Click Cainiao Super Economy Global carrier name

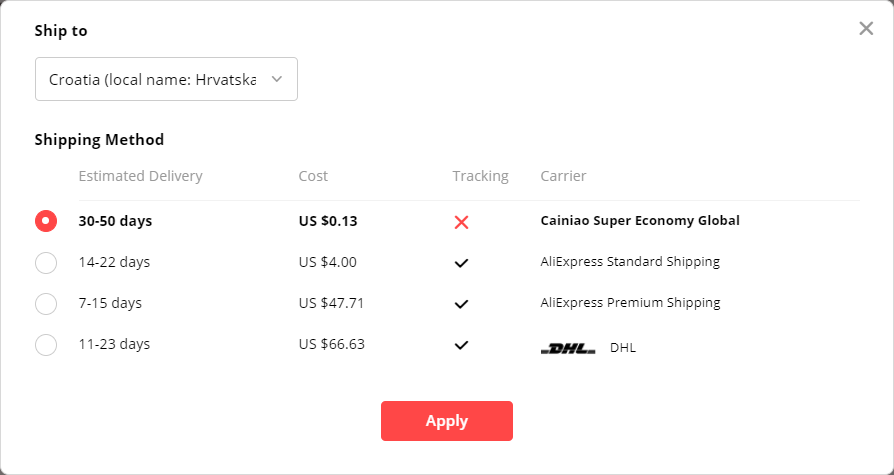click(x=640, y=221)
